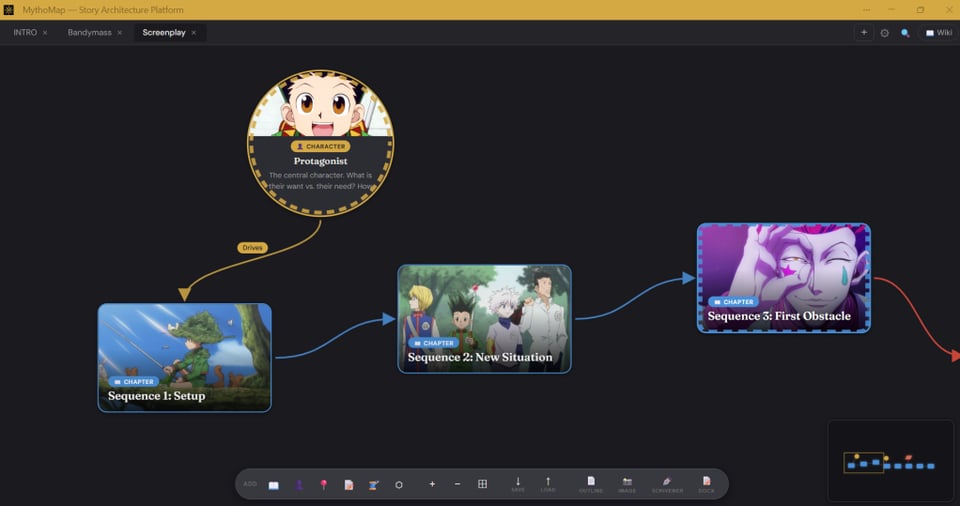Add a character node with the purple person icon
Image resolution: width=960 pixels, height=506 pixels.
299,485
